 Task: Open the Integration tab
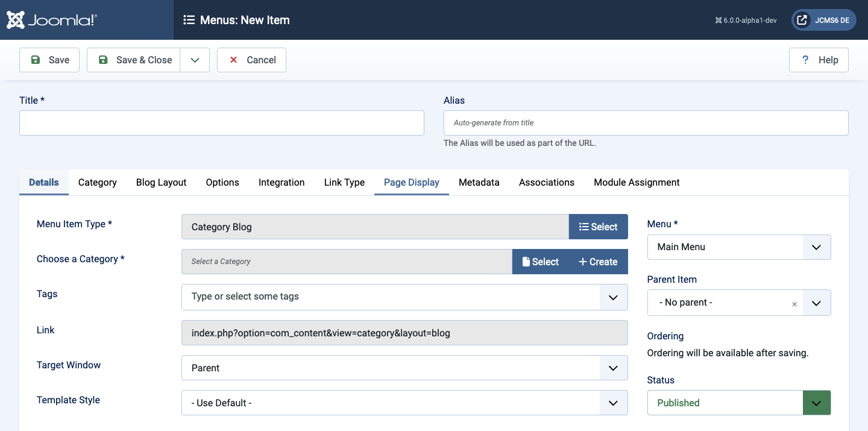tap(281, 182)
